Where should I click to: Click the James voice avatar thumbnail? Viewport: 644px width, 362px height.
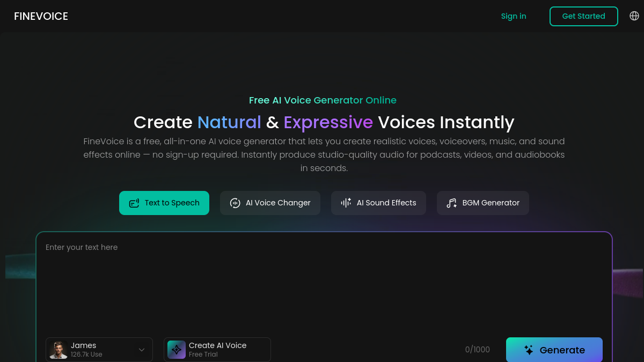58,350
